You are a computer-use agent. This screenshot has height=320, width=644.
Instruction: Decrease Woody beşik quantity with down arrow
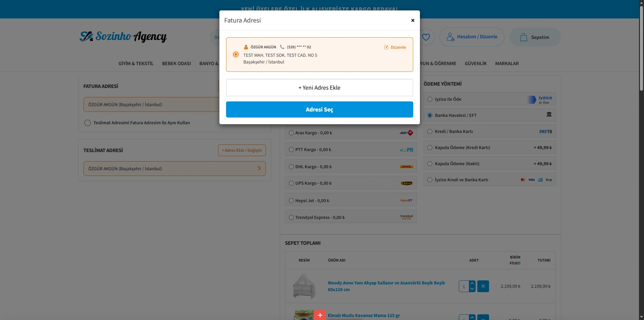click(472, 289)
